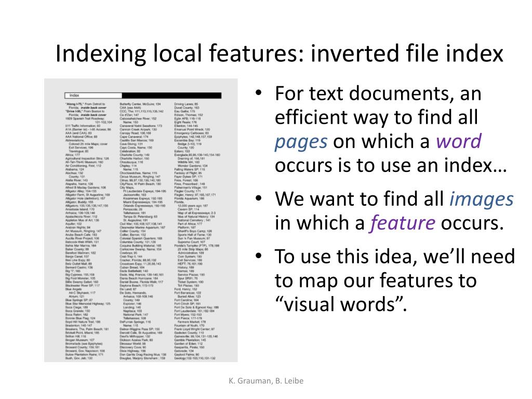This screenshot has height=399, width=532.
Task: Click the slide title "Indexing local features: inverted file index"
Action: (x=279, y=54)
